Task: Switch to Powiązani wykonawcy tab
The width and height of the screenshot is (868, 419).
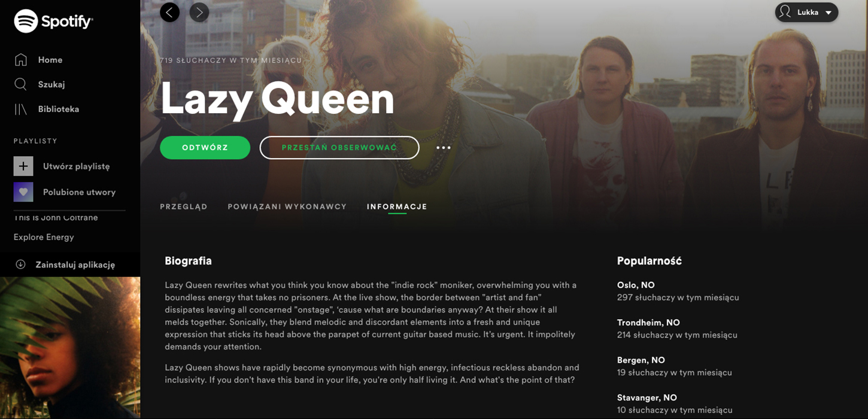Action: point(287,207)
